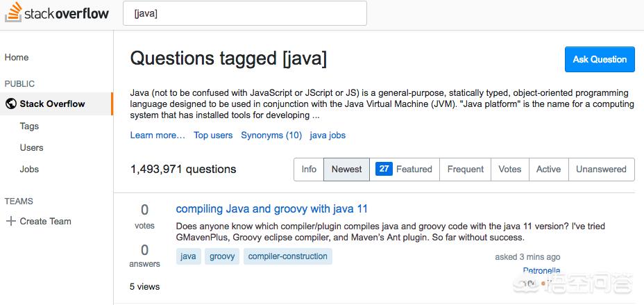The image size is (644, 305).
Task: Click the 1,493,971 questions count
Action: (x=183, y=169)
